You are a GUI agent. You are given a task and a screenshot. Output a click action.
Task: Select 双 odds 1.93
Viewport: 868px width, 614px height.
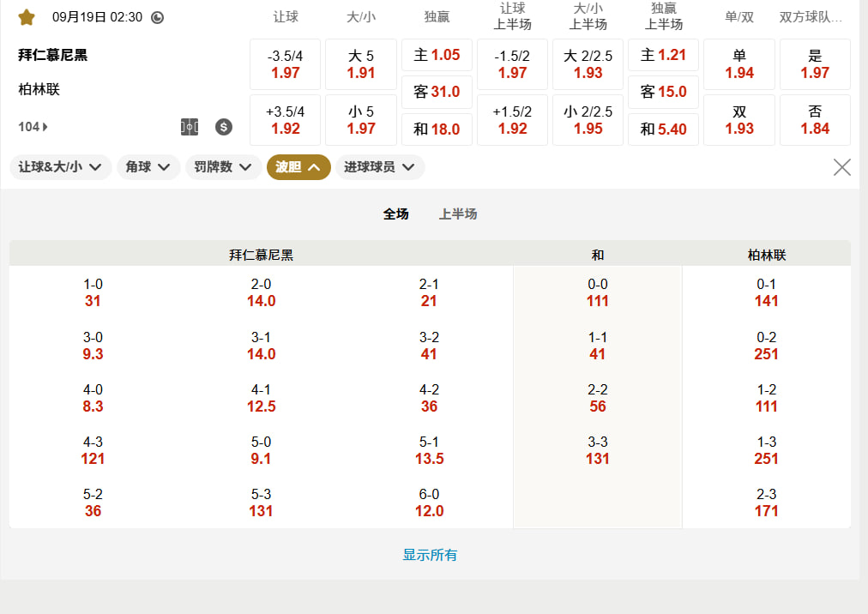pyautogui.click(x=739, y=120)
